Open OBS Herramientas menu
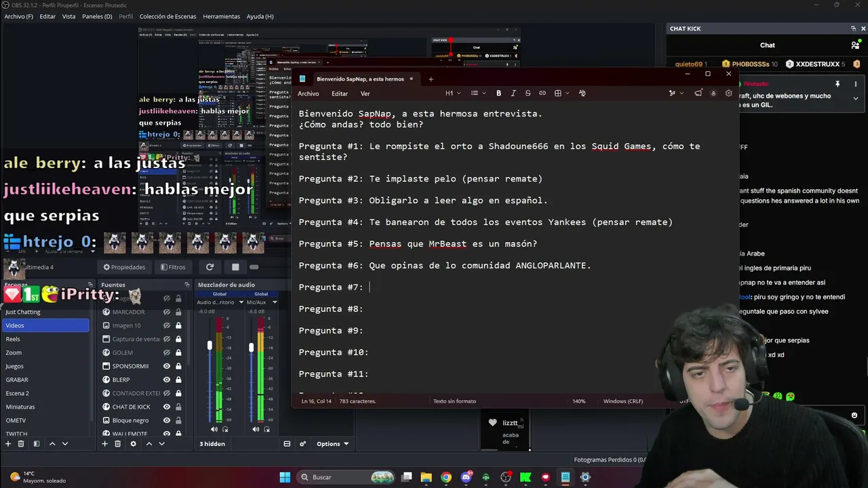The image size is (868, 488). (x=222, y=16)
